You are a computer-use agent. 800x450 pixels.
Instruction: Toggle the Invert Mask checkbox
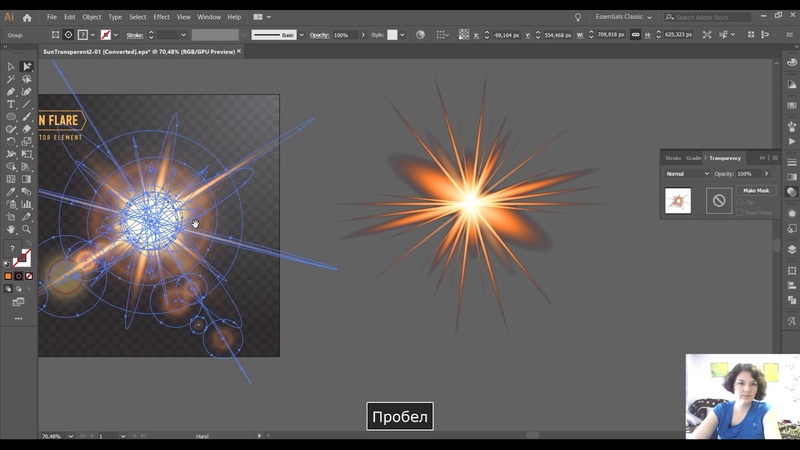click(x=740, y=213)
